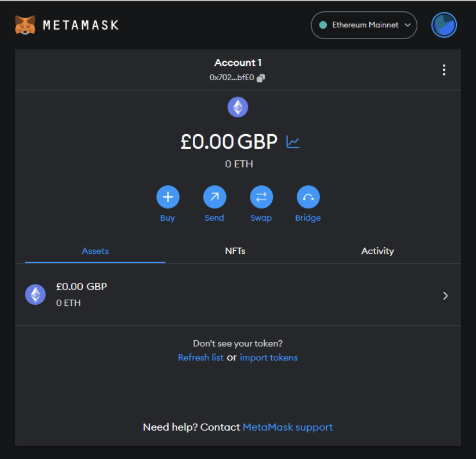Open the account options three-dot menu
Screen dimensions: 476x459
(x=444, y=70)
